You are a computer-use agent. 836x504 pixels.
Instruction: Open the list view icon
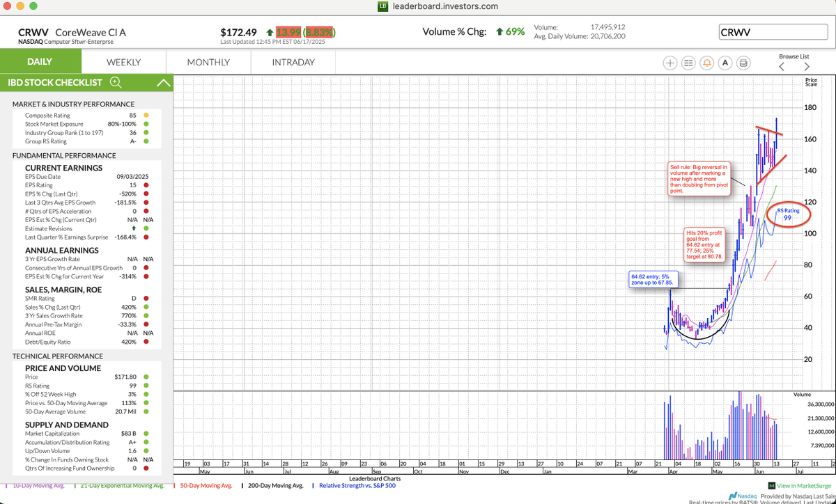(689, 63)
